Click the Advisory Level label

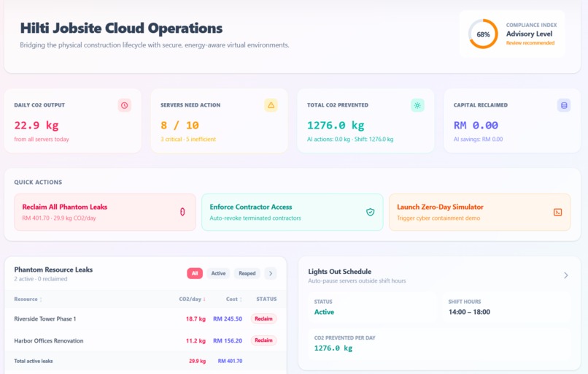tap(529, 34)
